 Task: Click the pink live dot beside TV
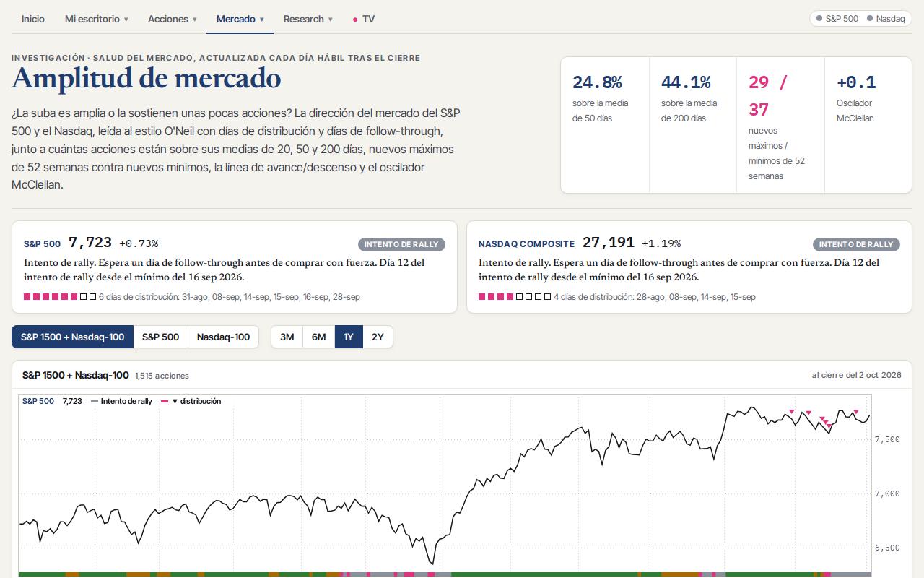355,20
